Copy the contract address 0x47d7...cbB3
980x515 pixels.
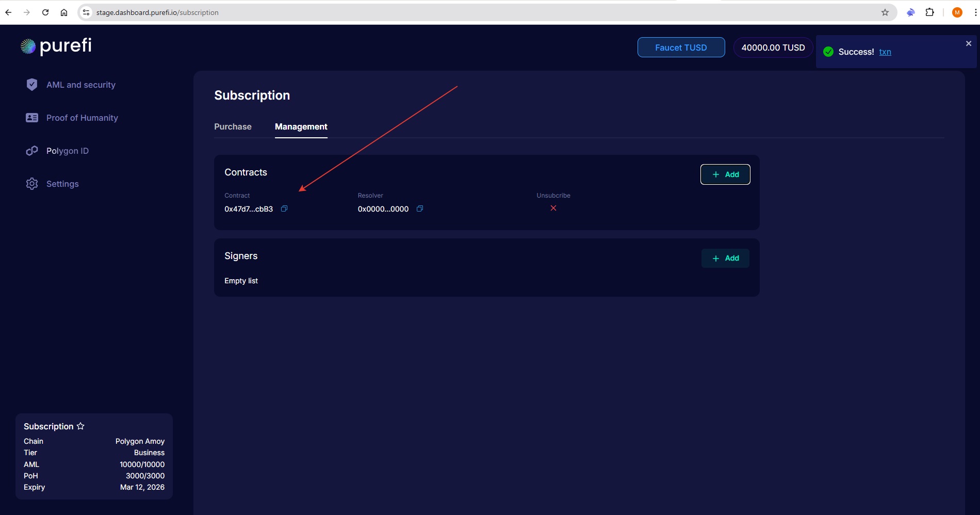[284, 208]
